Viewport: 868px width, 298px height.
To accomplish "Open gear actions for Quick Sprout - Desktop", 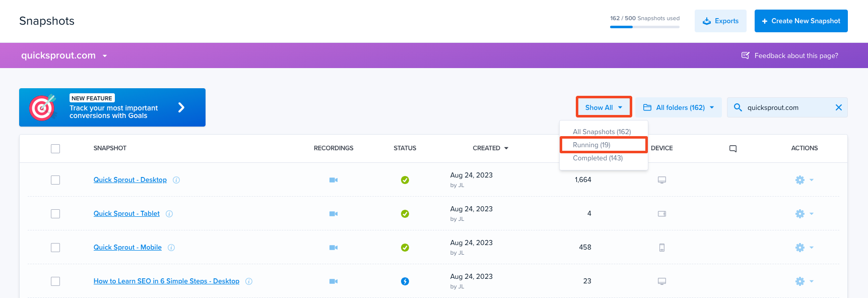I will point(800,180).
